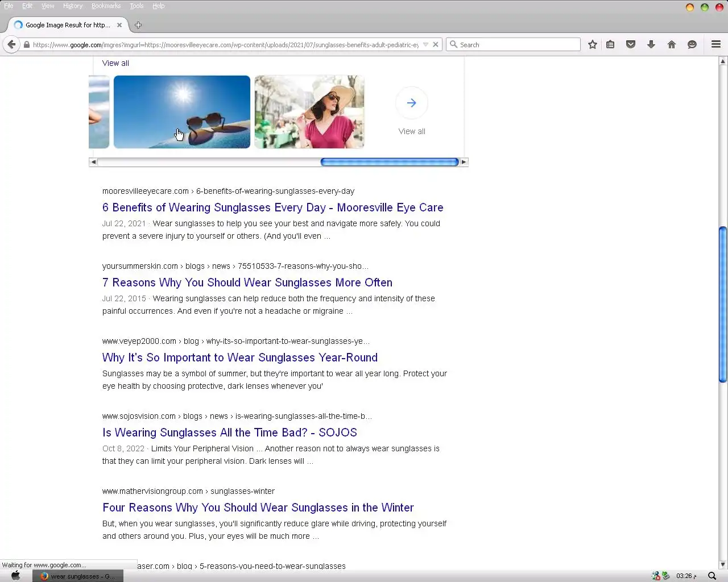Open the Downloads arrow icon

click(x=651, y=44)
